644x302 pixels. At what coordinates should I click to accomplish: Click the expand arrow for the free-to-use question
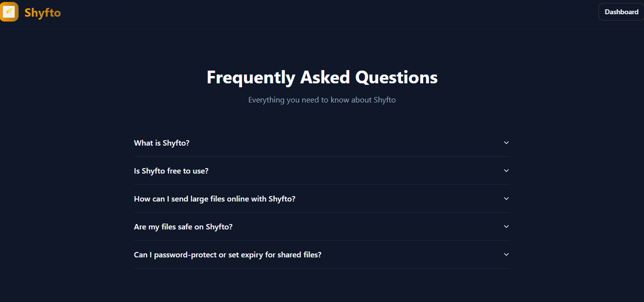506,171
